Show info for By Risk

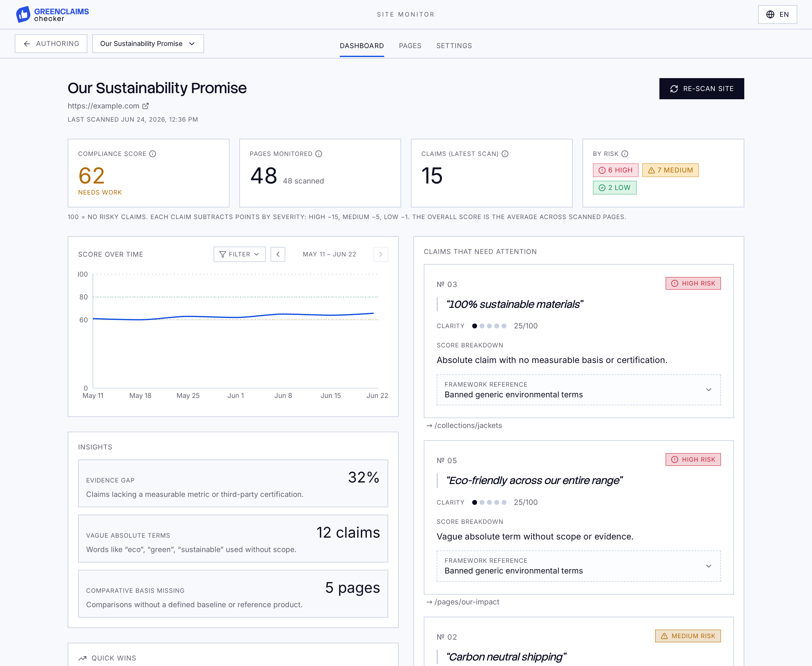coord(625,154)
